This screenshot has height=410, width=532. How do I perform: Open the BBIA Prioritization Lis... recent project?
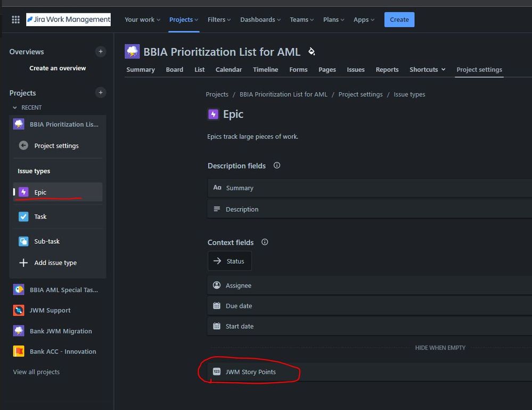click(58, 124)
